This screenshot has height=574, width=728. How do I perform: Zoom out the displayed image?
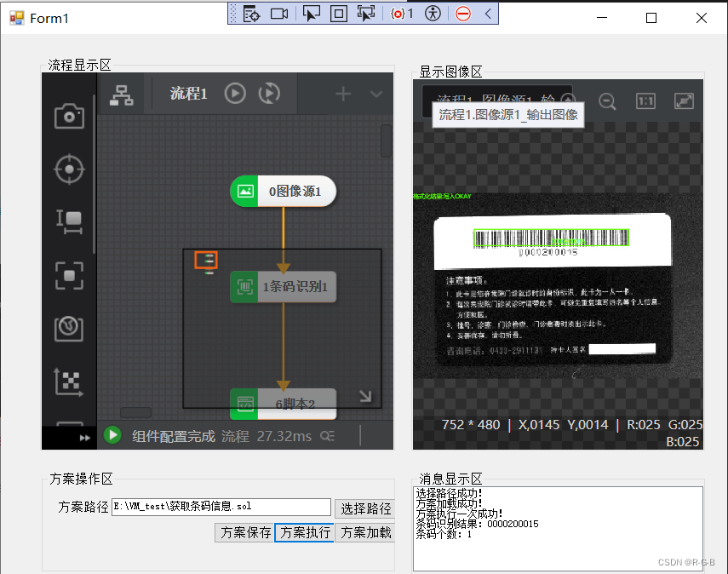point(607,101)
